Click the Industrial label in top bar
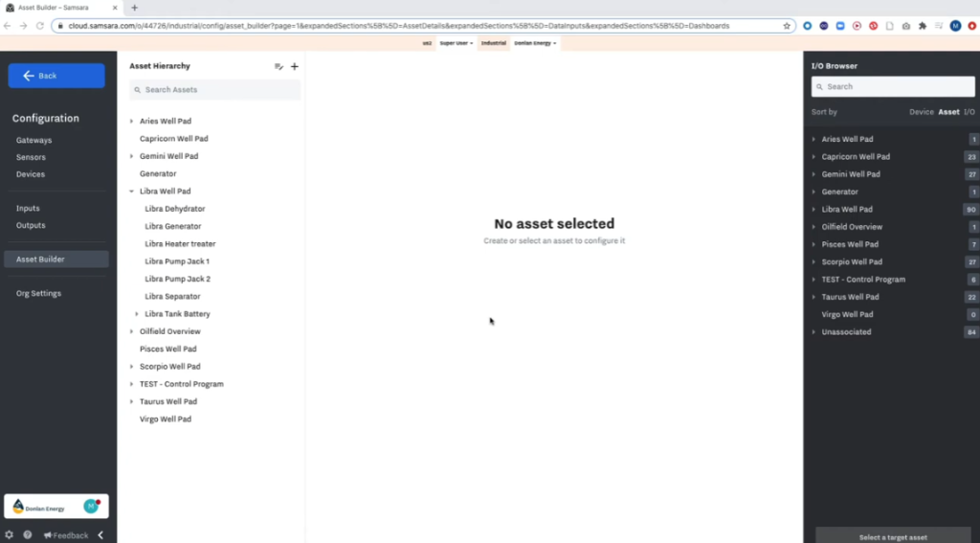Viewport: 980px width, 543px height. pyautogui.click(x=493, y=43)
